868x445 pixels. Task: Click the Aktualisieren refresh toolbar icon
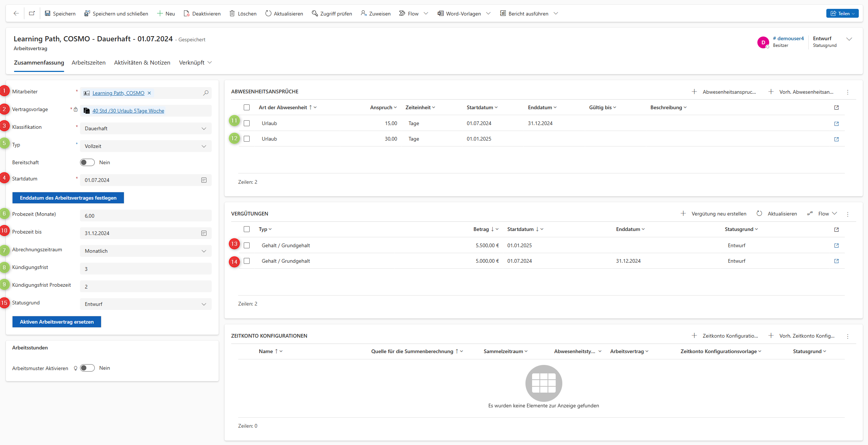pos(268,13)
